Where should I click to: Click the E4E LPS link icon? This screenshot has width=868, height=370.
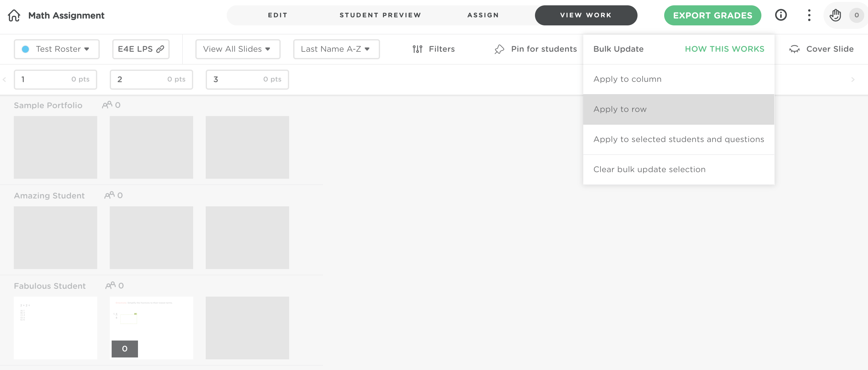[160, 49]
